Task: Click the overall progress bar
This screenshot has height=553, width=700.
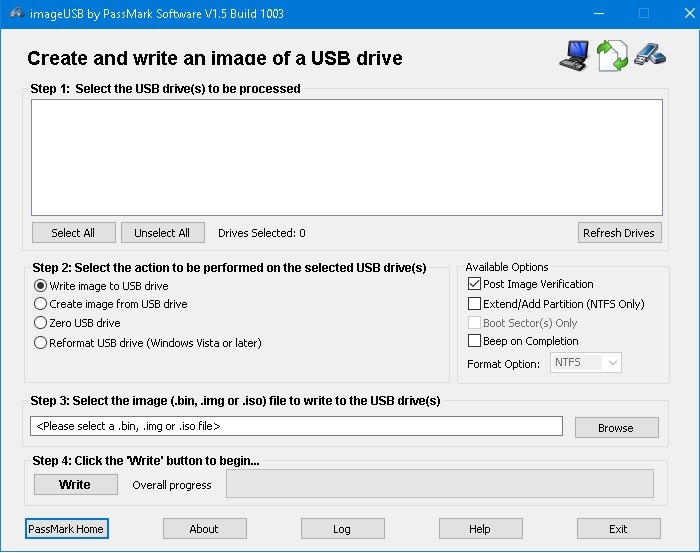Action: point(440,483)
